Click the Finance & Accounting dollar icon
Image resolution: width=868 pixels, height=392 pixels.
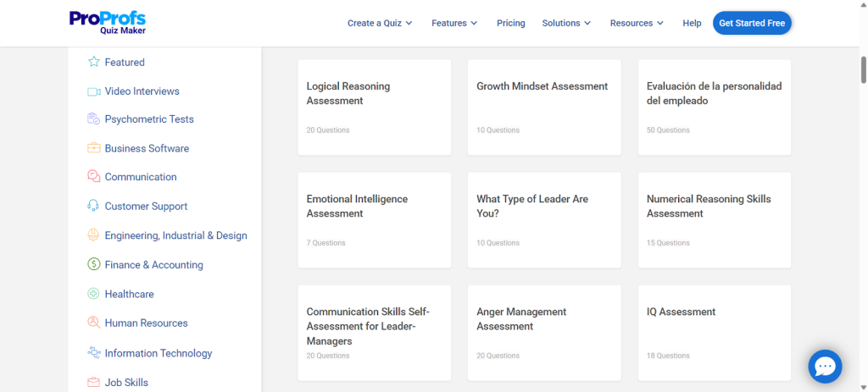click(94, 265)
